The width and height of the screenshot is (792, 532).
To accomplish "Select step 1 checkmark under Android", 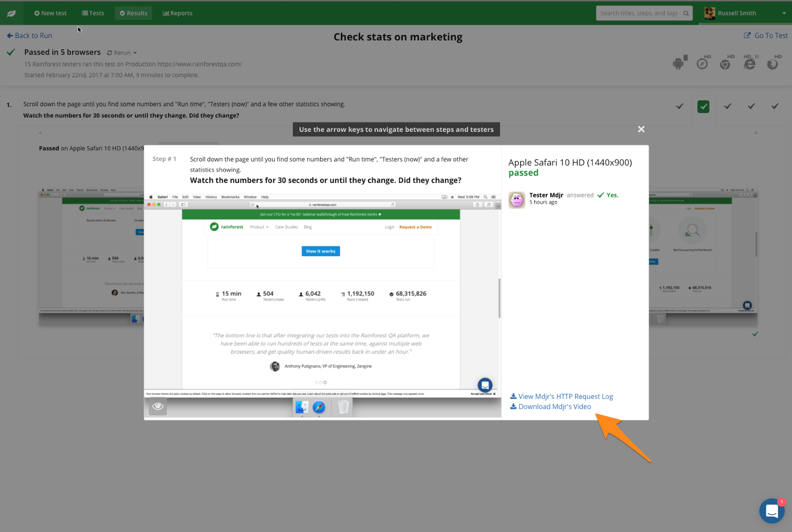I will tap(680, 106).
